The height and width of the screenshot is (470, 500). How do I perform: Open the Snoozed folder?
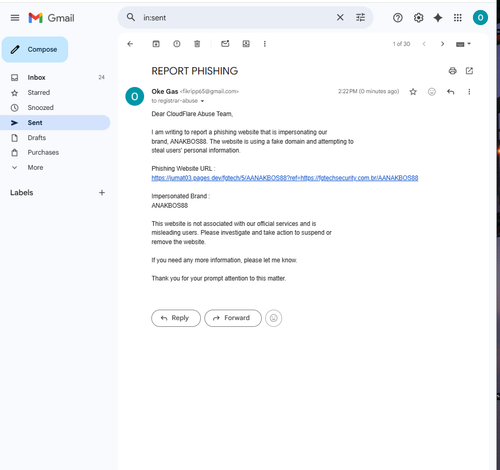pos(55,108)
